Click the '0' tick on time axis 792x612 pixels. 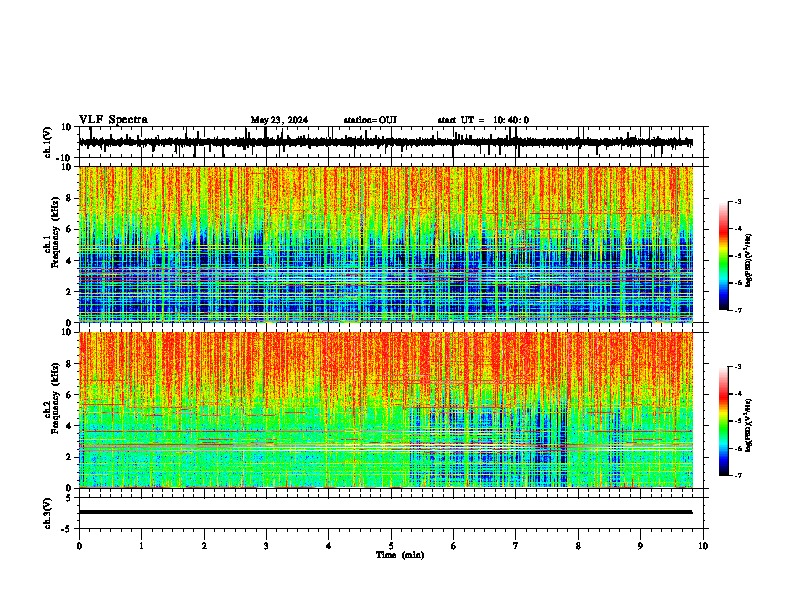point(79,546)
